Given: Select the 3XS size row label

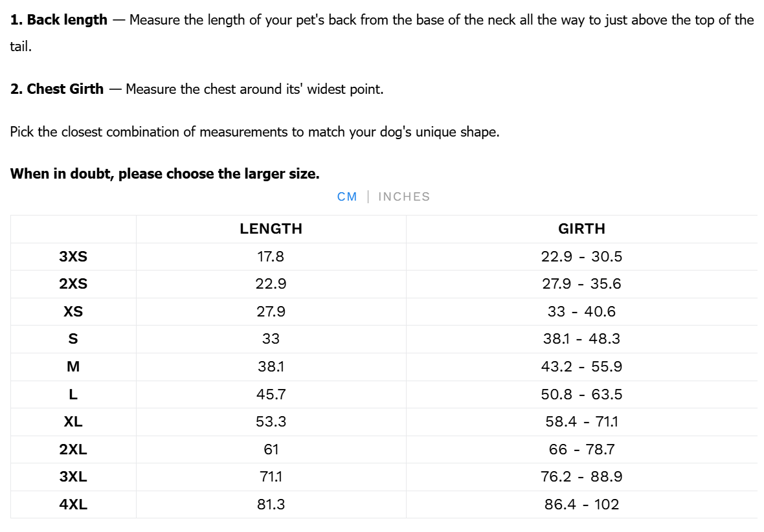Looking at the screenshot, I should 73,256.
